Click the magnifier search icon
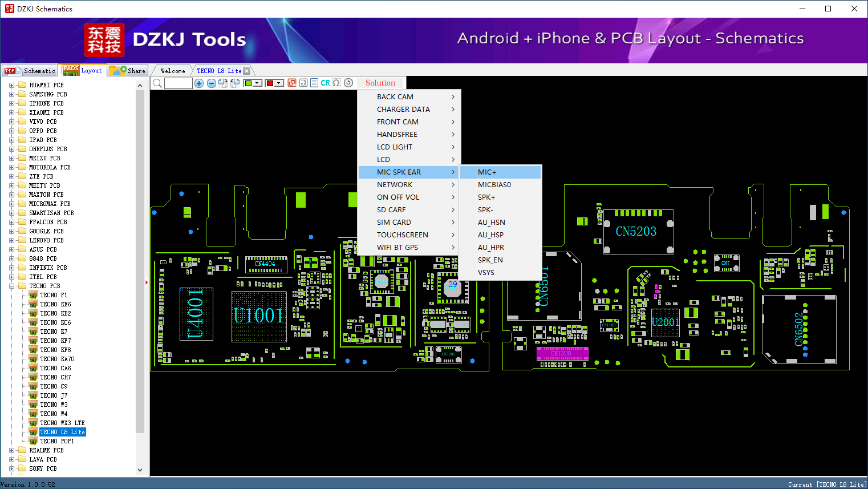Screen dimensions: 868x489 157,83
